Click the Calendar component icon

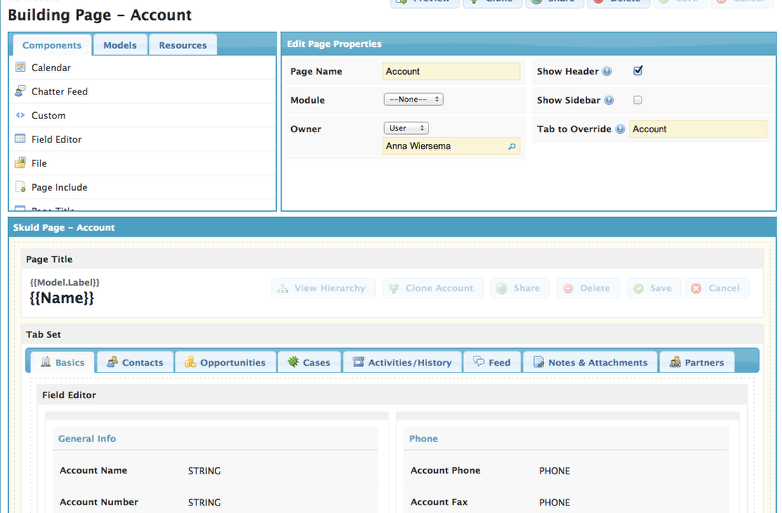(x=20, y=67)
